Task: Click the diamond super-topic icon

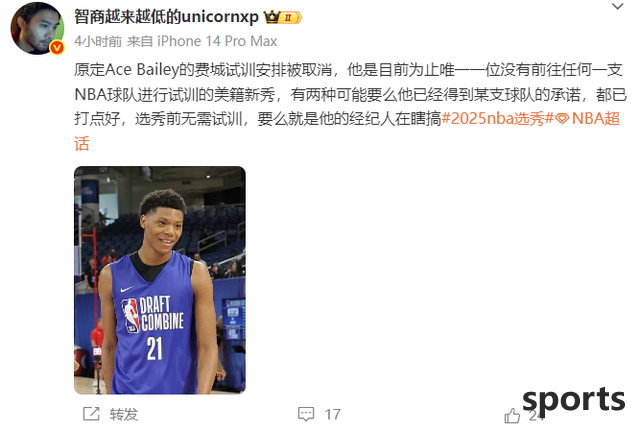Action: coord(562,119)
